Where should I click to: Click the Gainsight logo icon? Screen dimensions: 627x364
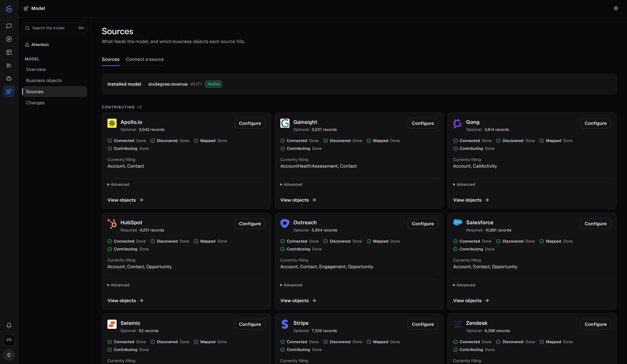(285, 123)
